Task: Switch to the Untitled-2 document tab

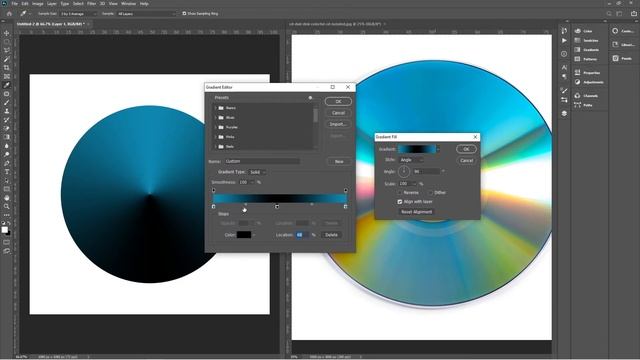Action: point(50,24)
